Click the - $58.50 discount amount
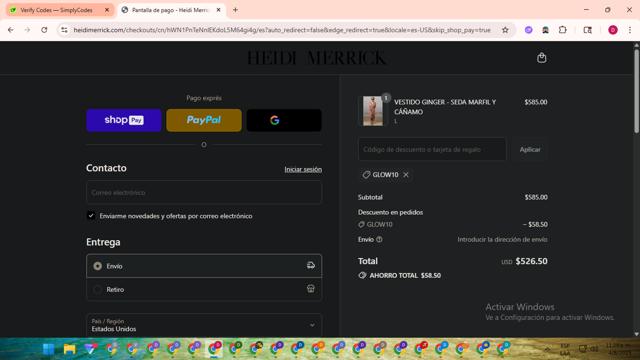Screen dimensions: 640x360 coord(535,224)
